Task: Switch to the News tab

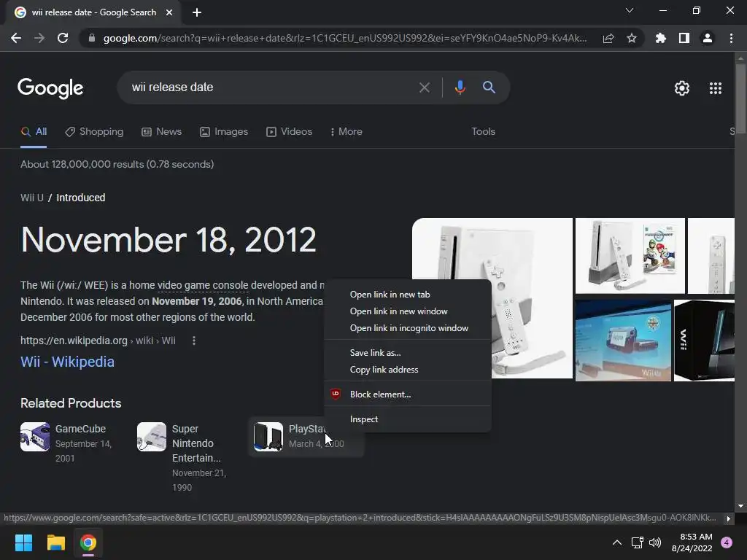Action: (162, 132)
